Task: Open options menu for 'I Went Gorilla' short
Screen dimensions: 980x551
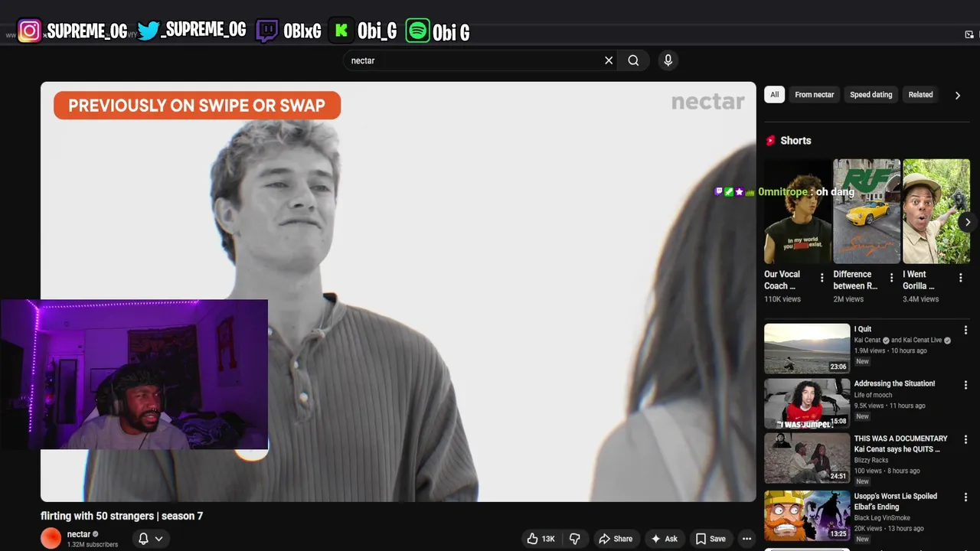Action: (x=961, y=278)
